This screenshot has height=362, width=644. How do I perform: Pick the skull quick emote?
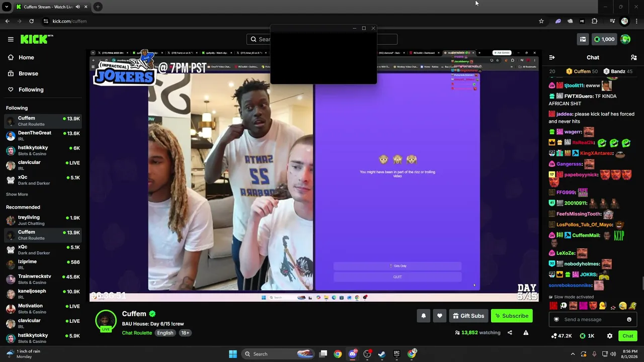[x=563, y=306]
